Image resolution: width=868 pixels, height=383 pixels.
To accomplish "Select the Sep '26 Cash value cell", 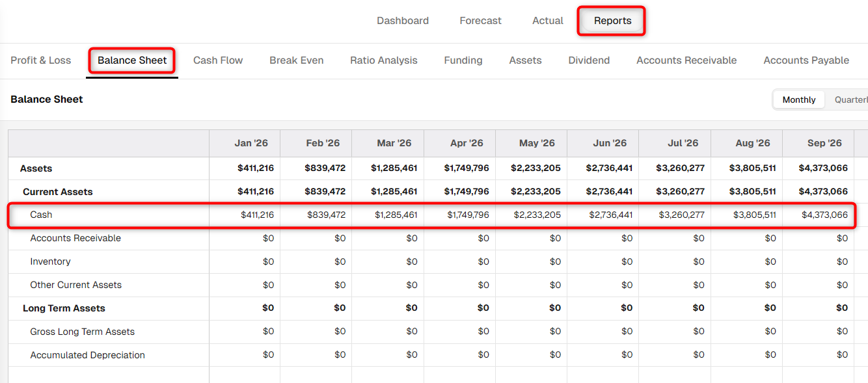I will coord(818,215).
